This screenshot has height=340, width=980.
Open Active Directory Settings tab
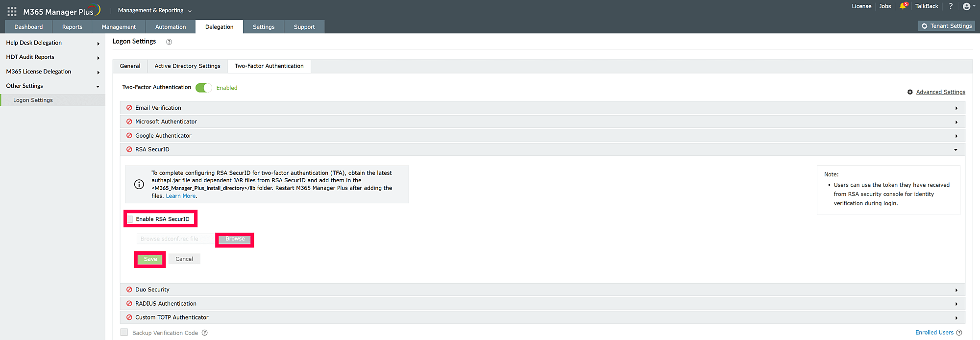(187, 66)
